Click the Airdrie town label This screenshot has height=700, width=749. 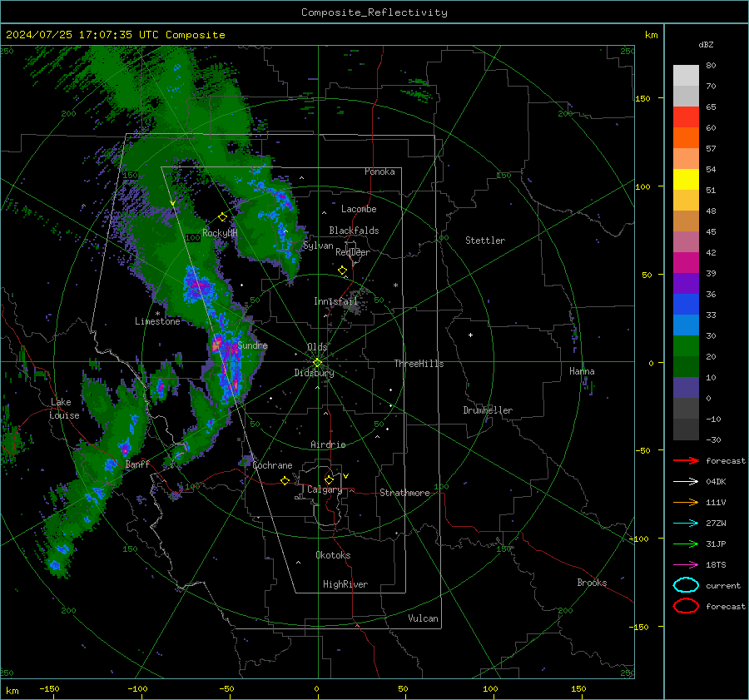pyautogui.click(x=328, y=444)
